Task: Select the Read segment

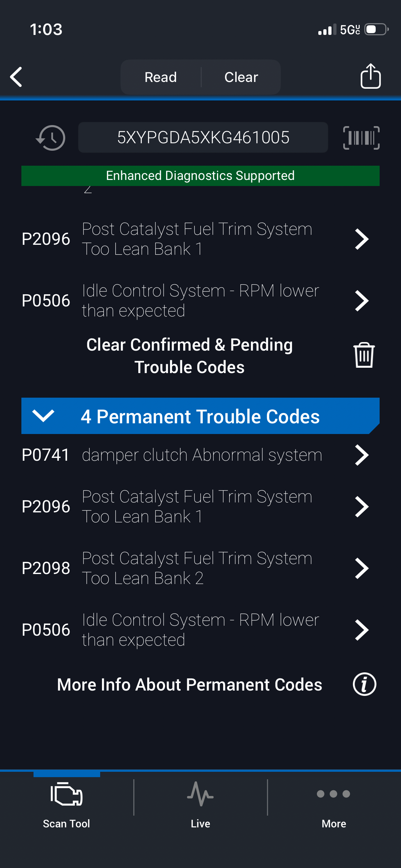Action: [x=161, y=77]
